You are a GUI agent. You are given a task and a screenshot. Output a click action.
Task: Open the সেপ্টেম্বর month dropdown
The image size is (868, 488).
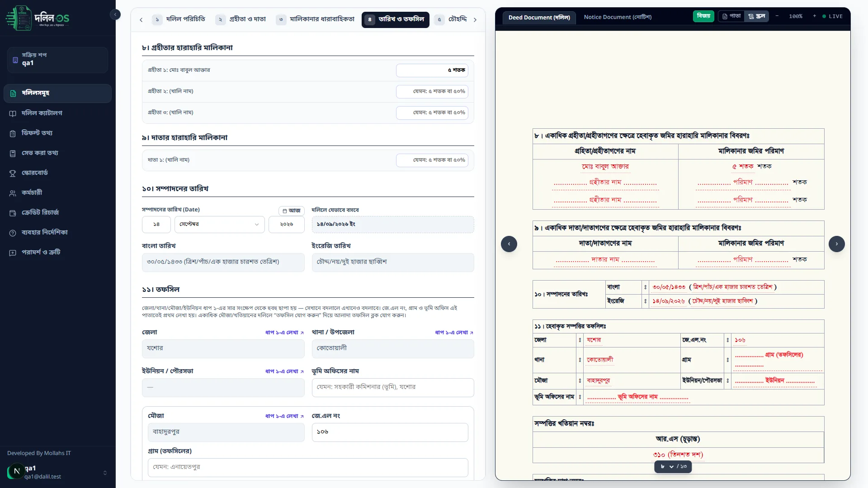pos(219,225)
